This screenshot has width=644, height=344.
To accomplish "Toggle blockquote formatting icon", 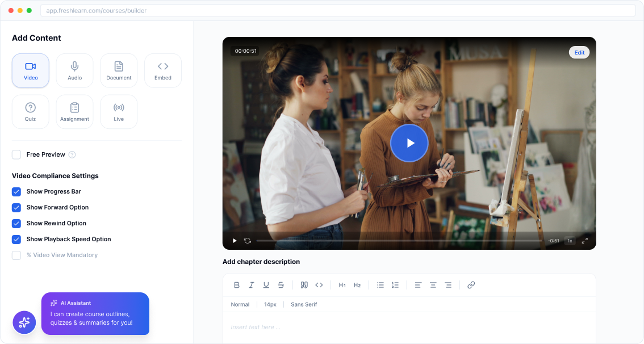I will [x=304, y=285].
